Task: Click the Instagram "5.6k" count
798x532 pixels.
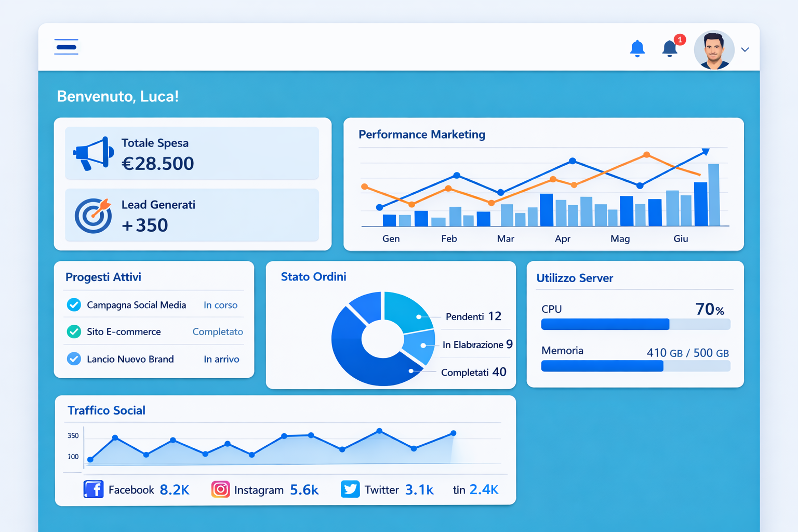Action: [x=304, y=490]
